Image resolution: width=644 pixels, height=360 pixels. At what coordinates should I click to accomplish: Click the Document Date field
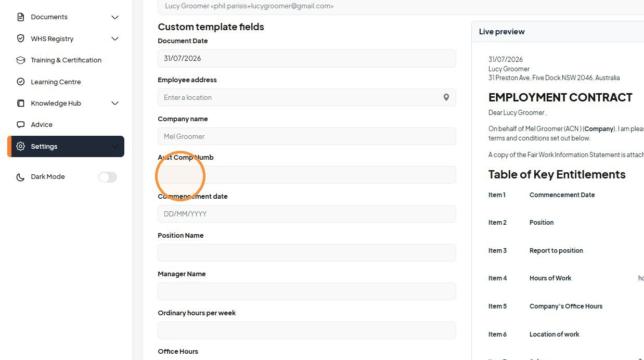[x=307, y=58]
